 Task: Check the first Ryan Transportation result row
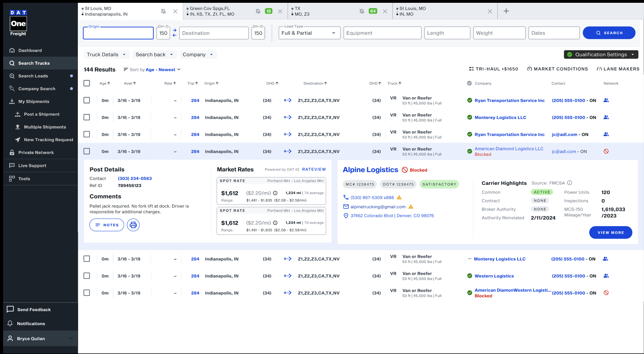(87, 100)
